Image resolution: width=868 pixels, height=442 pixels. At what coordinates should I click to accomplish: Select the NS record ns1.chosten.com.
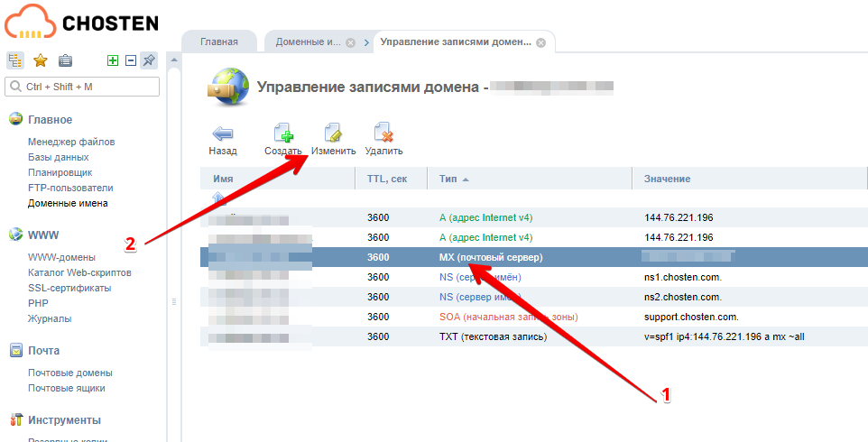point(533,277)
